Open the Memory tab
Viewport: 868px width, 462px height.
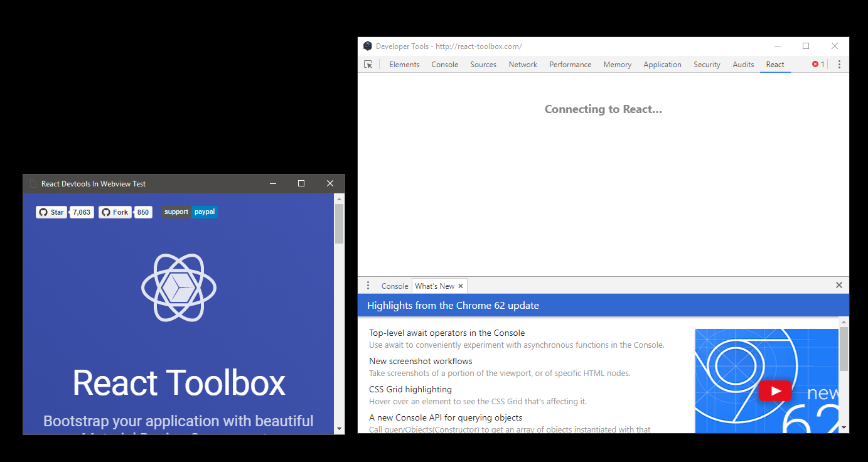point(618,65)
